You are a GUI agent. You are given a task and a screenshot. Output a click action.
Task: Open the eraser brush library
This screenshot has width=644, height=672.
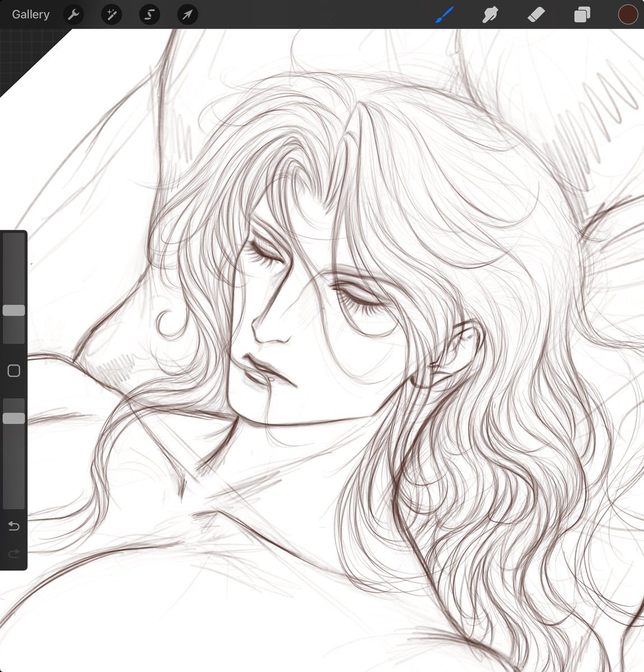pos(536,15)
